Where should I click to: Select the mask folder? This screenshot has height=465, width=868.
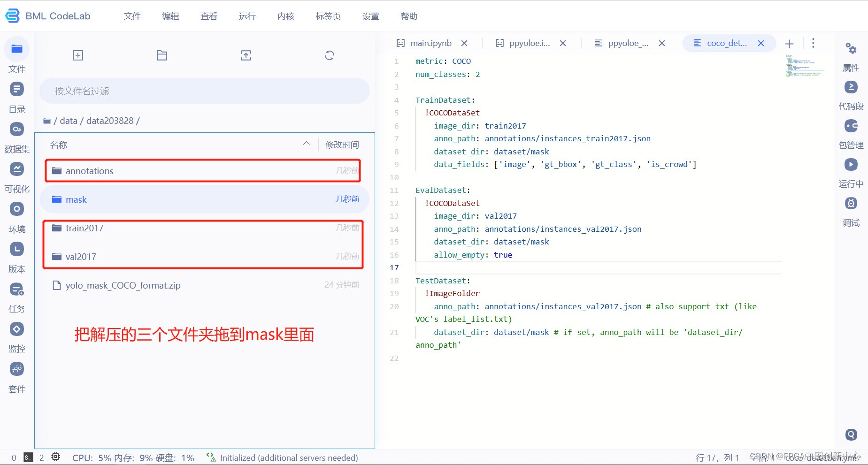coord(205,199)
